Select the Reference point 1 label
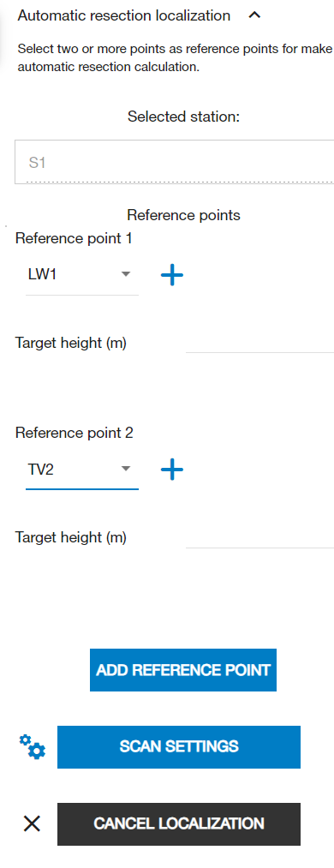 pos(75,238)
